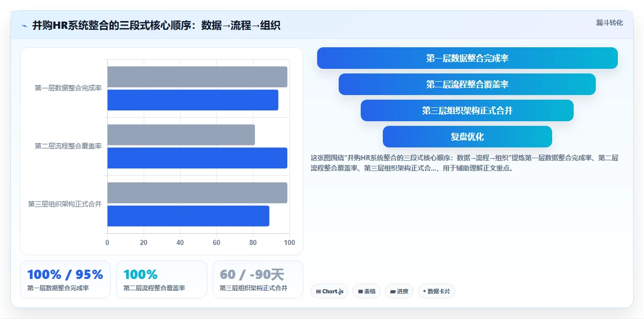Viewport: 644px width, 319px height.
Task: Select the 复盘优化 funnel stage
Action: pyautogui.click(x=467, y=137)
